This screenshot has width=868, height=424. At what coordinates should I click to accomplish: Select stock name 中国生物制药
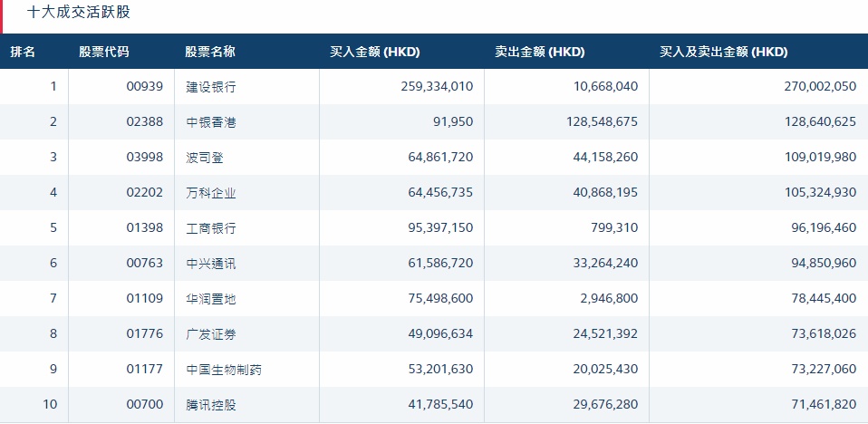click(x=224, y=370)
